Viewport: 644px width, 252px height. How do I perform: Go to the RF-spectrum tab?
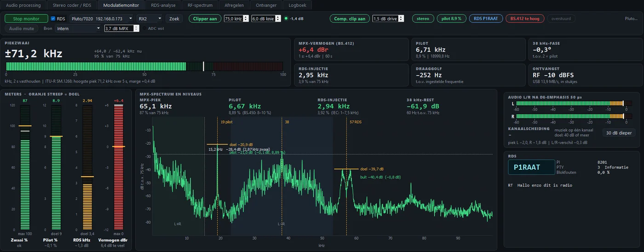coord(200,5)
